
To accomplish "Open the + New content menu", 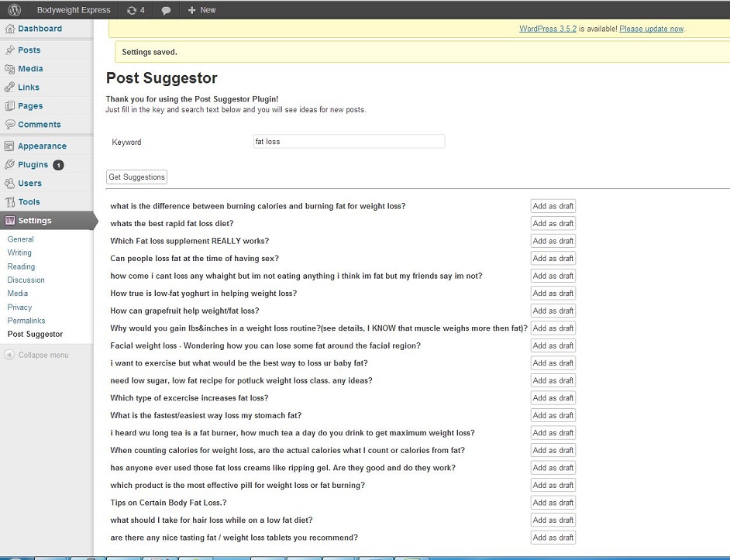I will (201, 10).
